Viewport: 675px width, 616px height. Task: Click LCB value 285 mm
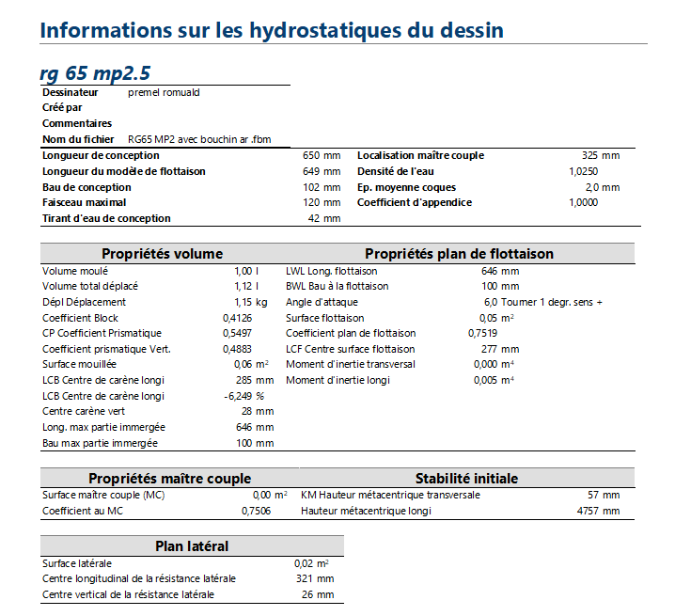[255, 380]
